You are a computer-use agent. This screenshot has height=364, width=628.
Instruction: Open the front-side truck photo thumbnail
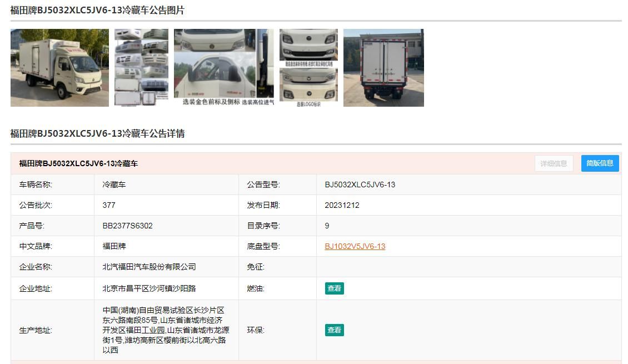[x=59, y=68]
